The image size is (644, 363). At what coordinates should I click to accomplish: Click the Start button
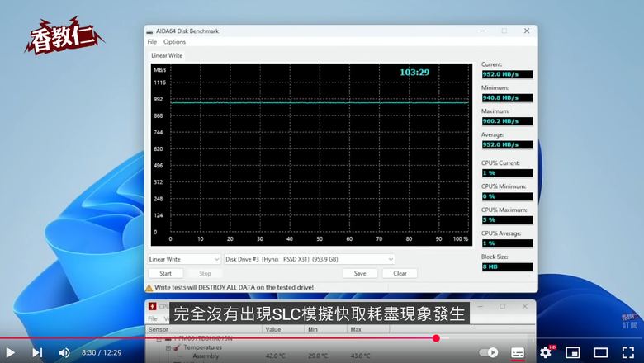click(165, 274)
